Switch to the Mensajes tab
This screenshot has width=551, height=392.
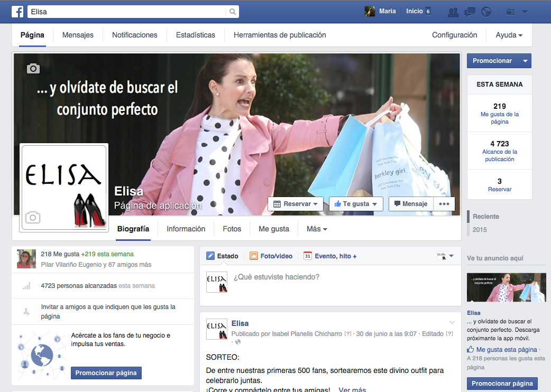pyautogui.click(x=78, y=35)
